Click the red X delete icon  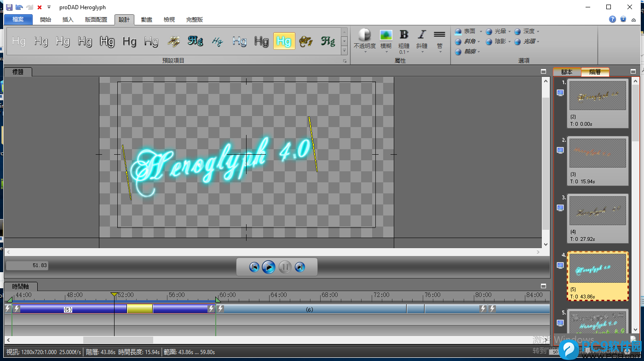click(40, 7)
